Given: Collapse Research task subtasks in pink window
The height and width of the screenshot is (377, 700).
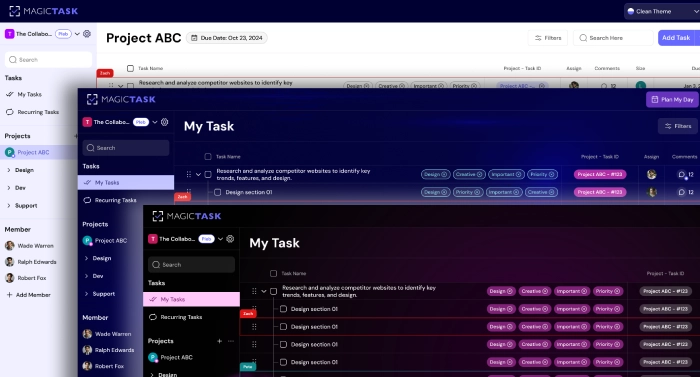Looking at the screenshot, I should (x=264, y=291).
